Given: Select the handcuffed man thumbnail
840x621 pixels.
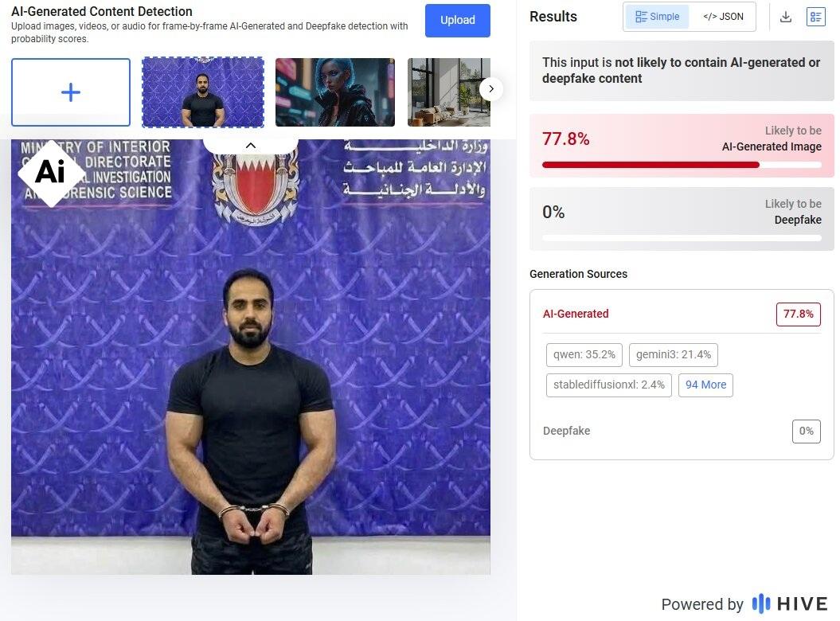Looking at the screenshot, I should click(x=203, y=92).
